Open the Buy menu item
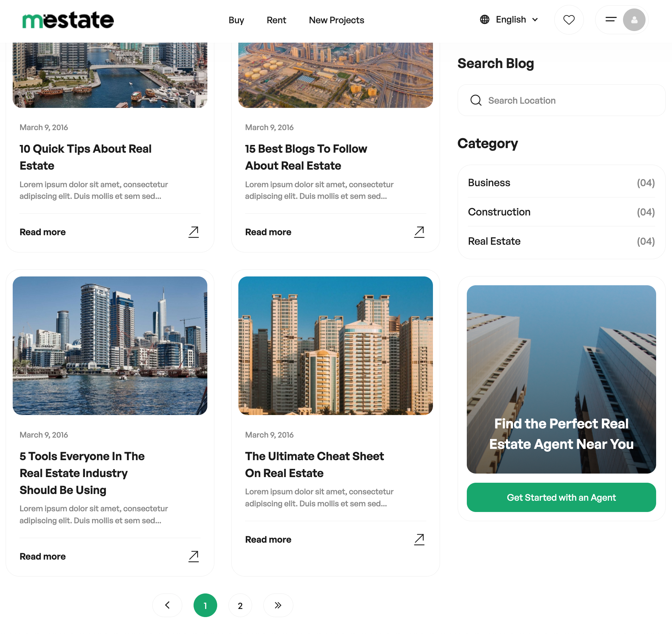 [236, 20]
